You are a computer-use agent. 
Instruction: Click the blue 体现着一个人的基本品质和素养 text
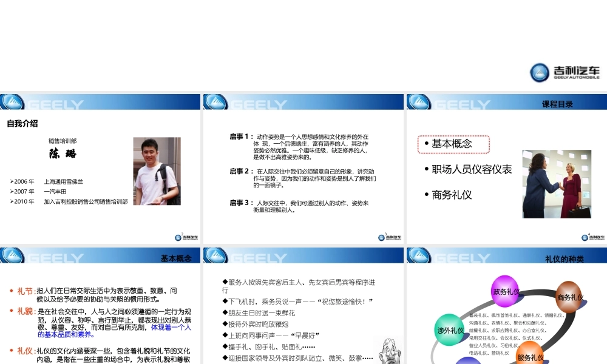pyautogui.click(x=115, y=331)
